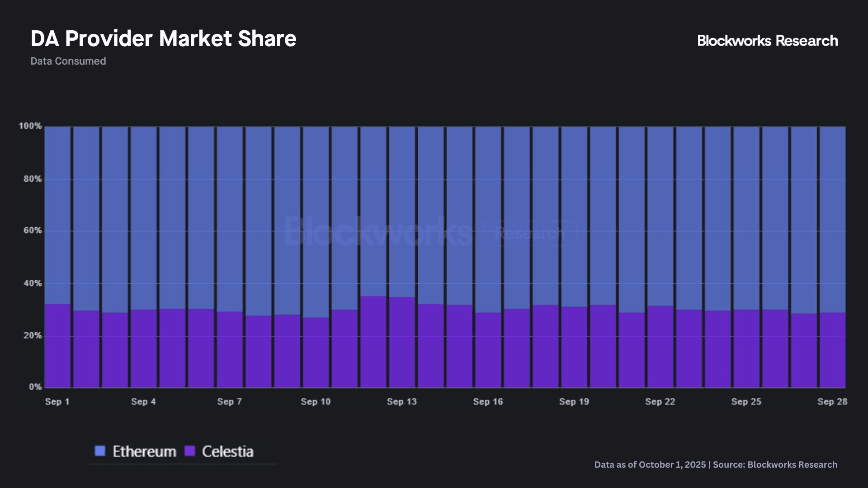Select the Ethereum segment of the Sep 28 bar
This screenshot has height=488, width=868.
(x=833, y=220)
